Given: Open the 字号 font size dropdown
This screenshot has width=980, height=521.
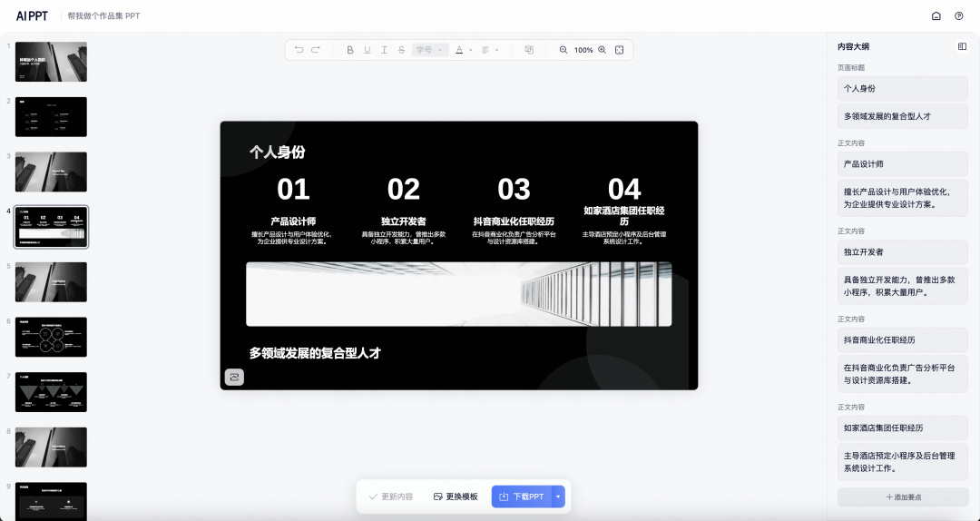Looking at the screenshot, I should (430, 50).
